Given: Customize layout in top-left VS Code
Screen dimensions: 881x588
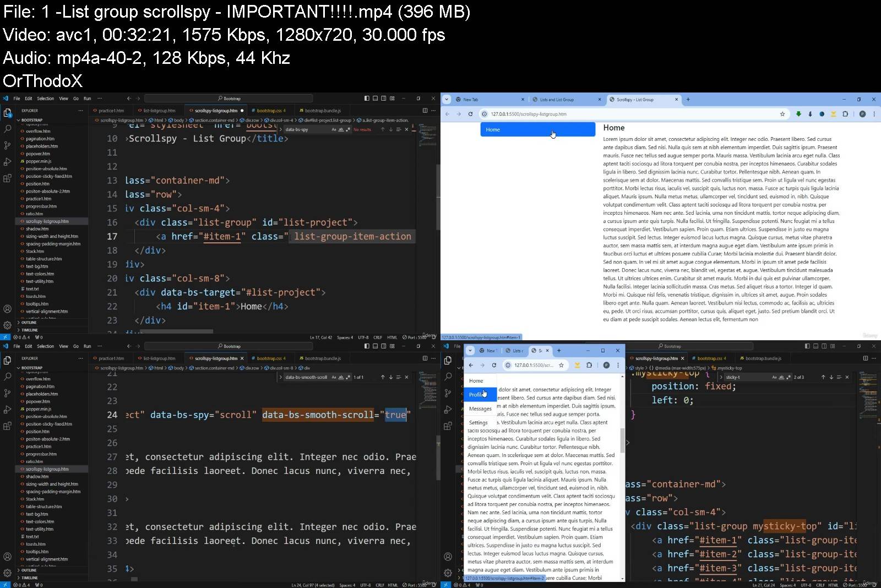Looking at the screenshot, I should click(x=392, y=99).
